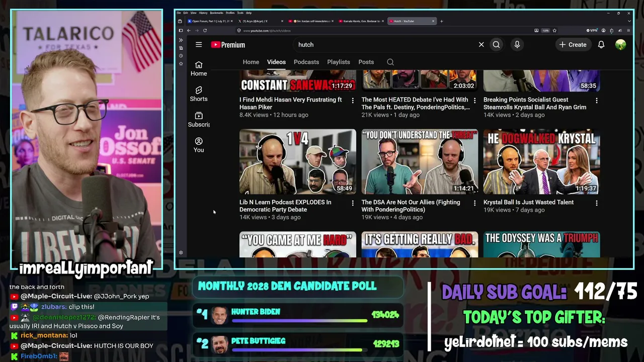Switch to 'Open Forum, Part 1' browser tab
The width and height of the screenshot is (644, 362).
[x=211, y=21]
